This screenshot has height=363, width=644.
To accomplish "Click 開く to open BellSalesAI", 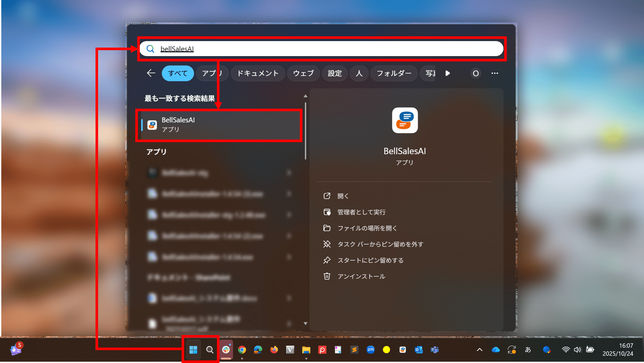I will point(343,196).
